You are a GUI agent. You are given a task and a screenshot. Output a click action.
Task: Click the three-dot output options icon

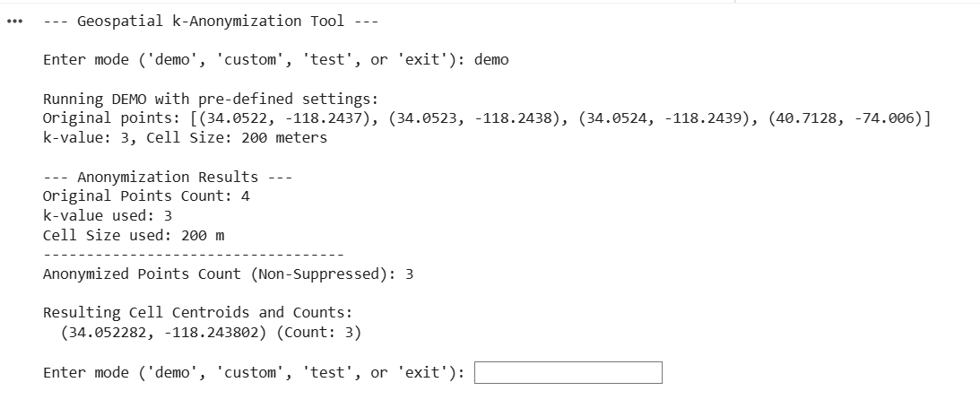click(13, 22)
